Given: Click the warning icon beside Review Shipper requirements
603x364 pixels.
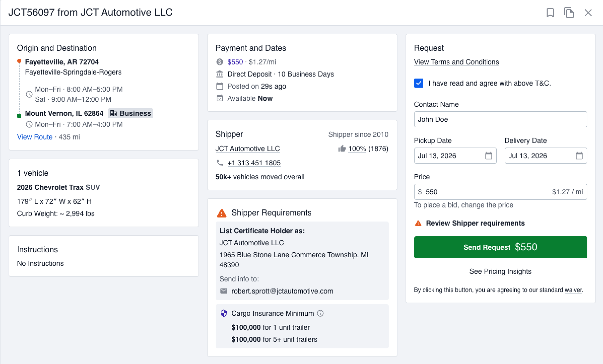Looking at the screenshot, I should point(418,223).
